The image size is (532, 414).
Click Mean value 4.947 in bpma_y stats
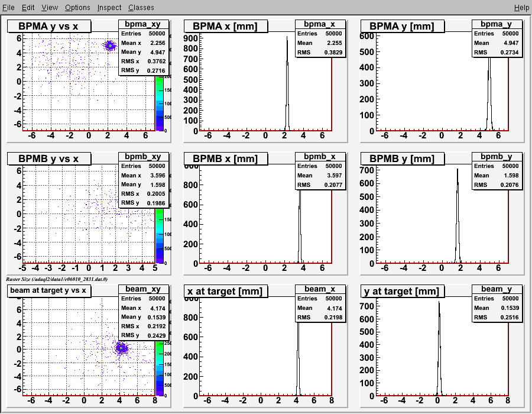tap(511, 43)
